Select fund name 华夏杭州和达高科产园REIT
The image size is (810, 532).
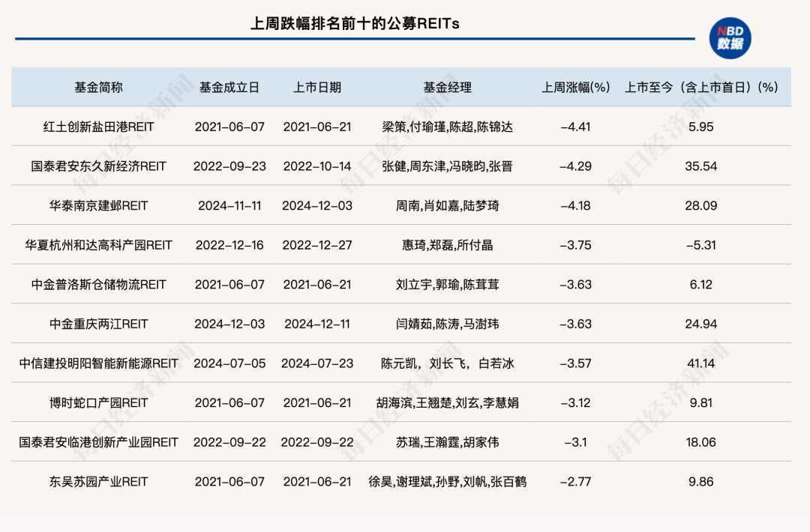click(x=98, y=244)
